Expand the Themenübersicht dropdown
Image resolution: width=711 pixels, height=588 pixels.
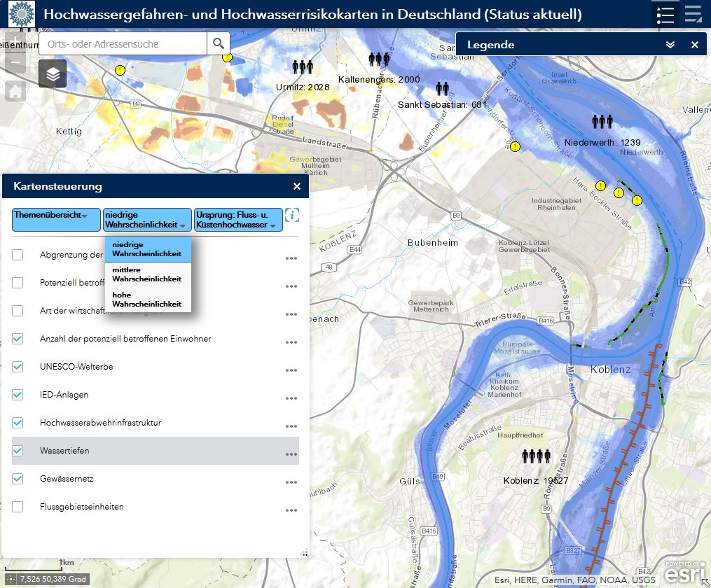[56, 220]
